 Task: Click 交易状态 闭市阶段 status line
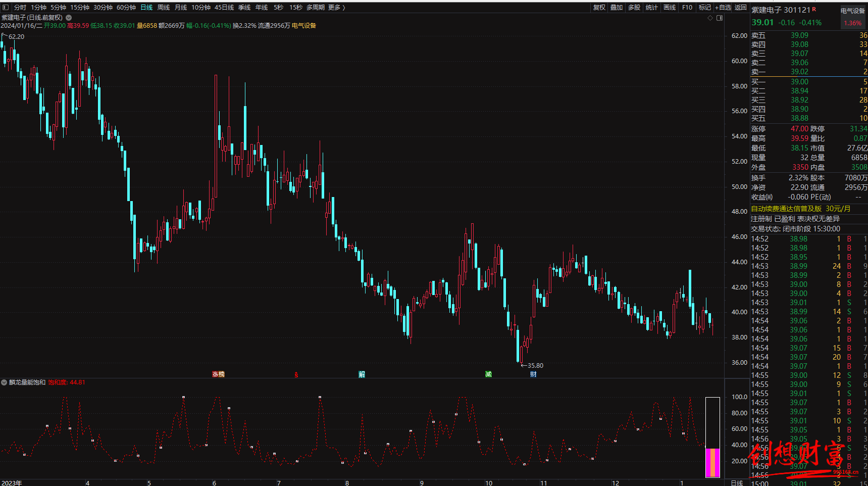795,229
